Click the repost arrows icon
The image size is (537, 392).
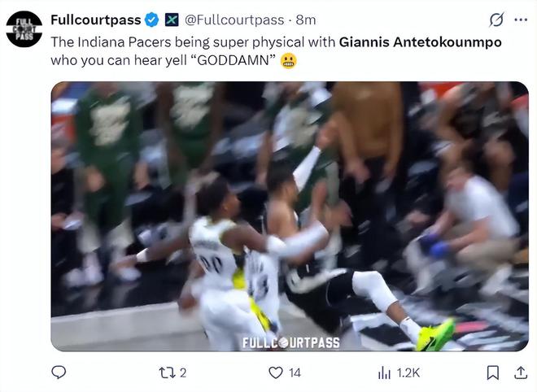pyautogui.click(x=167, y=372)
